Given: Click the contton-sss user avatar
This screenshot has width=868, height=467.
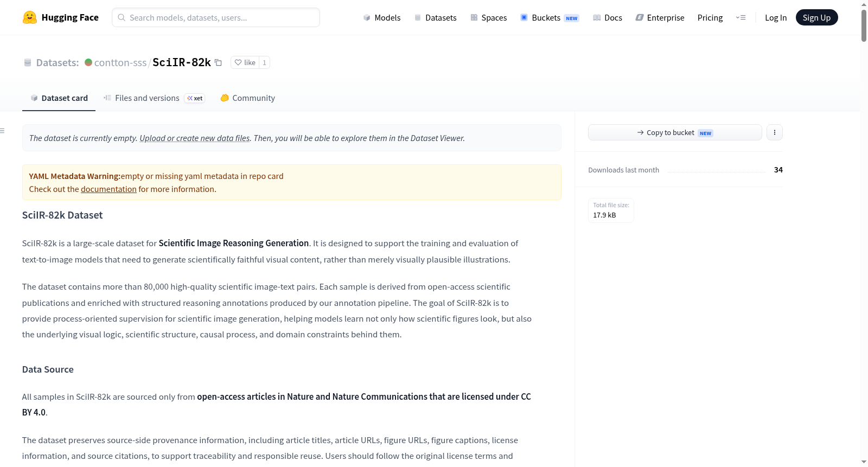Looking at the screenshot, I should point(88,62).
